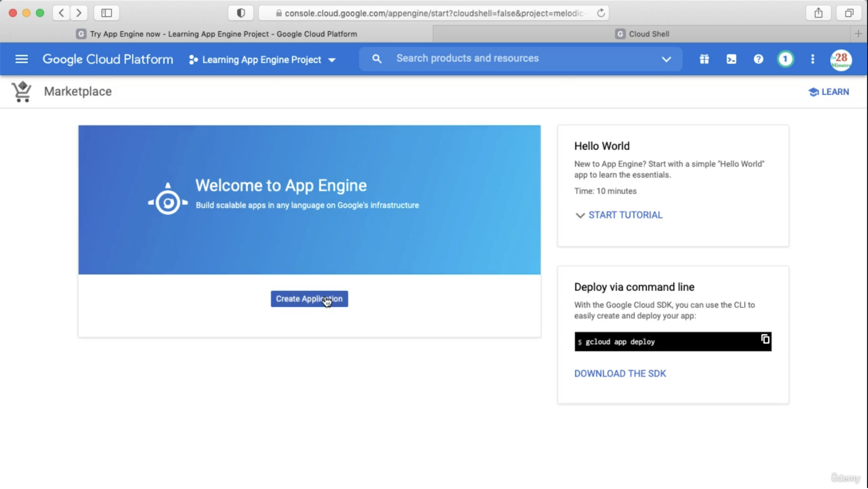Screen dimensions: 868x489
Task: Activate Cloud Shell terminal icon
Action: click(731, 59)
